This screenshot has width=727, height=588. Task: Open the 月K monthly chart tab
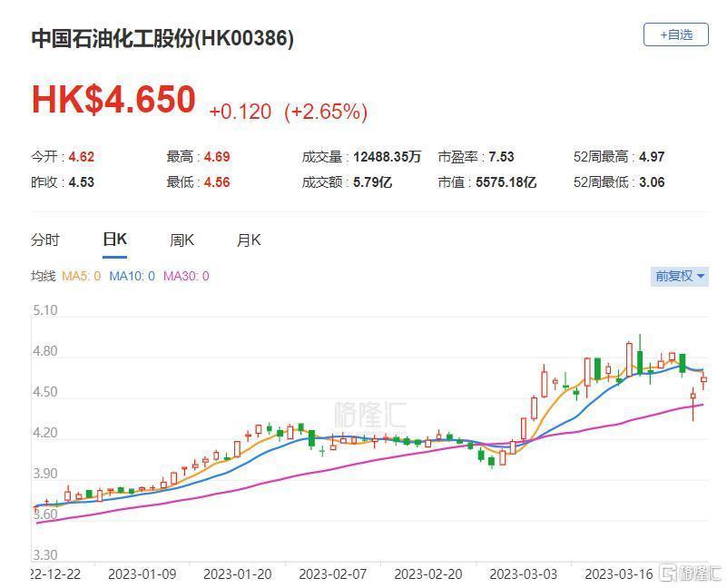tap(249, 240)
